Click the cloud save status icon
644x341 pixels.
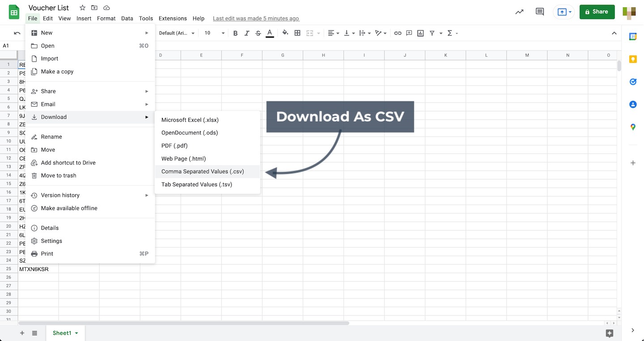pos(107,8)
